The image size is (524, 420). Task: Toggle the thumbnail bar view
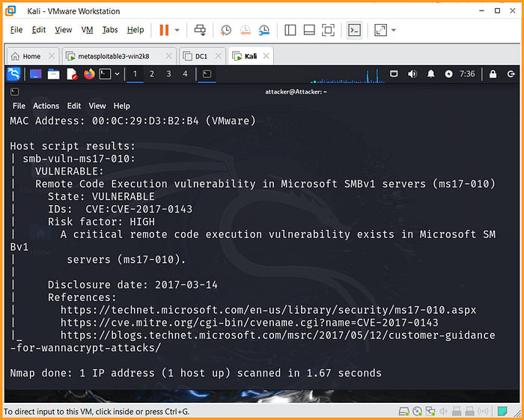309,30
